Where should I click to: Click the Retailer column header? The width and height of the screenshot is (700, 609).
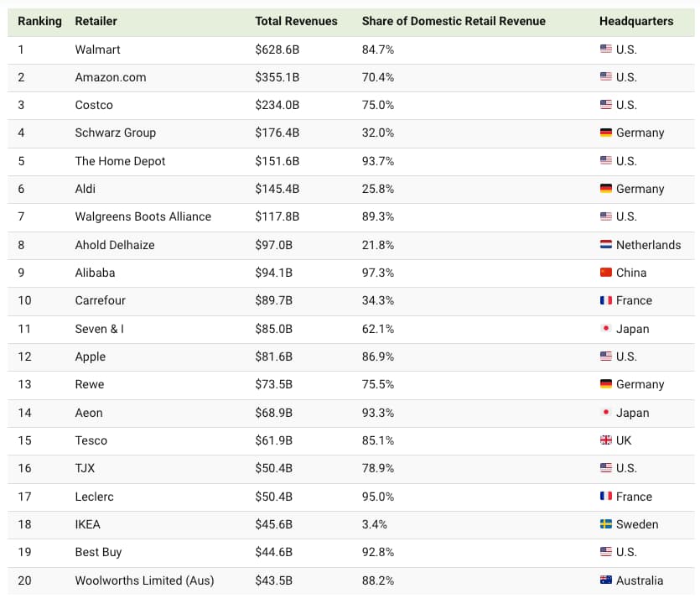click(96, 21)
